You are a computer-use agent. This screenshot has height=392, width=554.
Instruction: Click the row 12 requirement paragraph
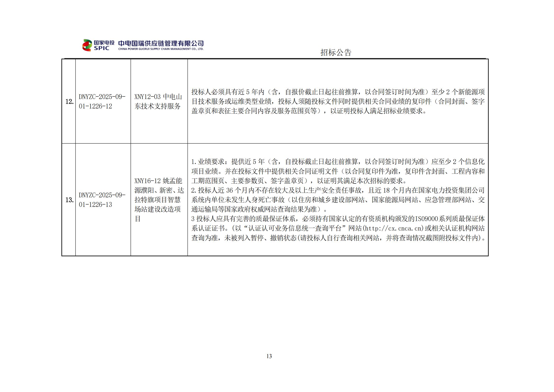(x=338, y=101)
